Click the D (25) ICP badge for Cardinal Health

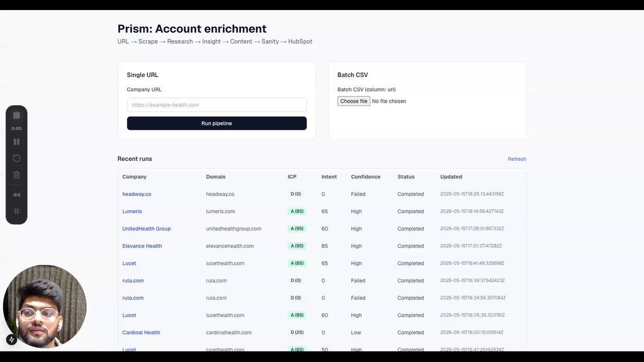[x=296, y=332]
